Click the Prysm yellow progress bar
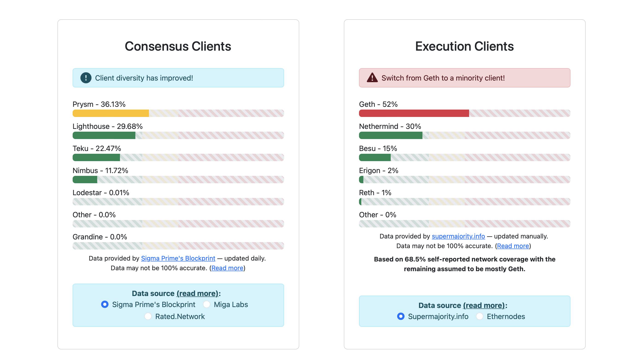This screenshot has width=644, height=360. [x=111, y=113]
